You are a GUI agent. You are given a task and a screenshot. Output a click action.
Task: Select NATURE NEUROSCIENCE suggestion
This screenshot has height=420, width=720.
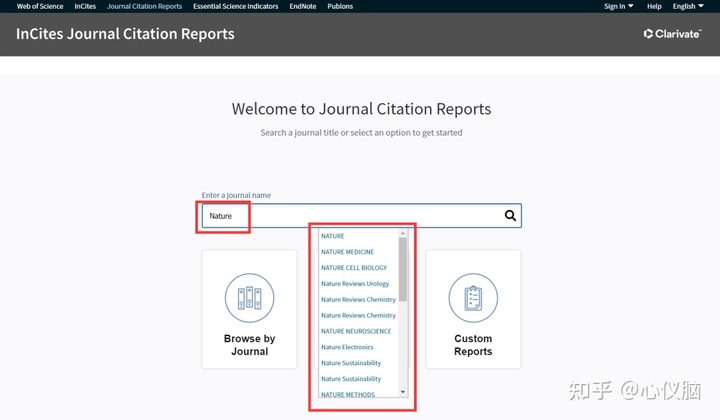tap(356, 331)
